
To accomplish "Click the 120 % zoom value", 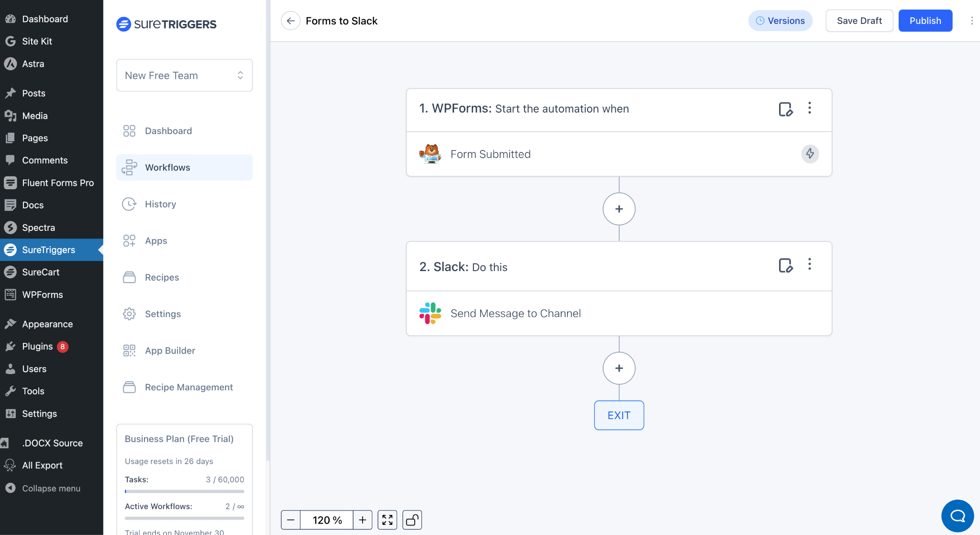I will tap(327, 520).
